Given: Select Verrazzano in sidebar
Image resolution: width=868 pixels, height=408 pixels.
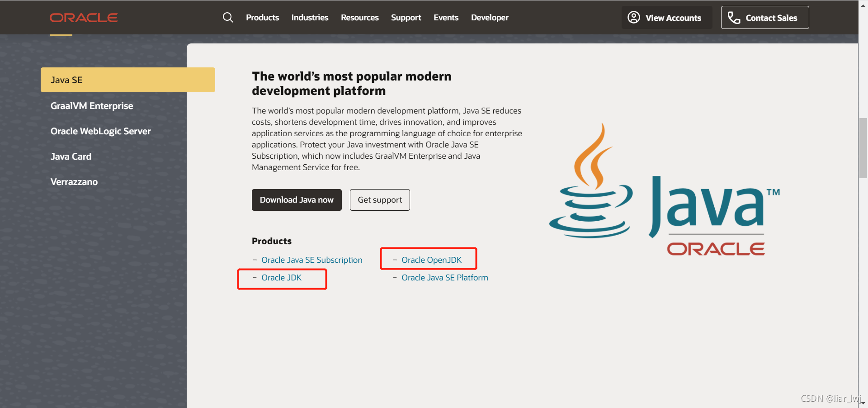Looking at the screenshot, I should pos(74,182).
